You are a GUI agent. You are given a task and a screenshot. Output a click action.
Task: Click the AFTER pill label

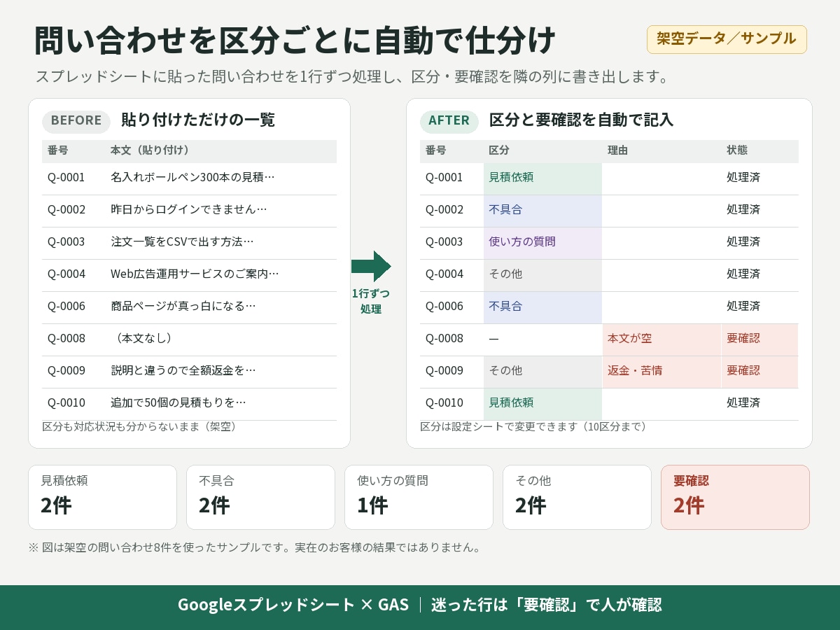coord(449,120)
